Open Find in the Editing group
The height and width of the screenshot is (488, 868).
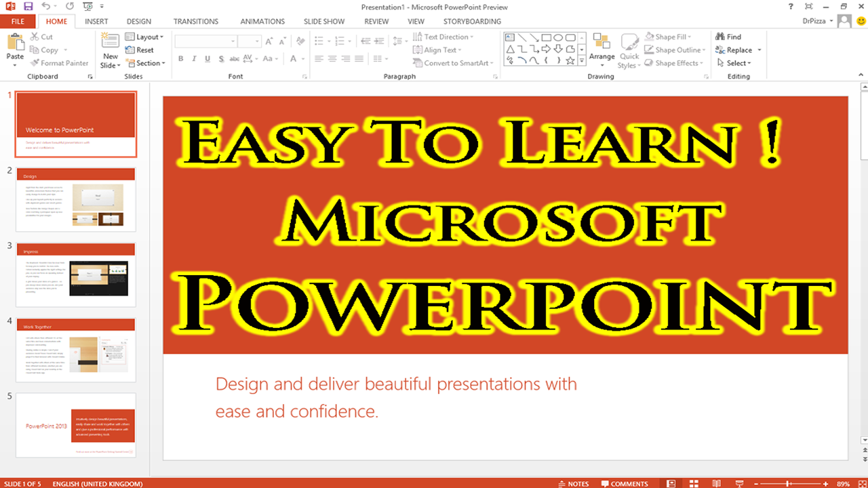point(729,37)
